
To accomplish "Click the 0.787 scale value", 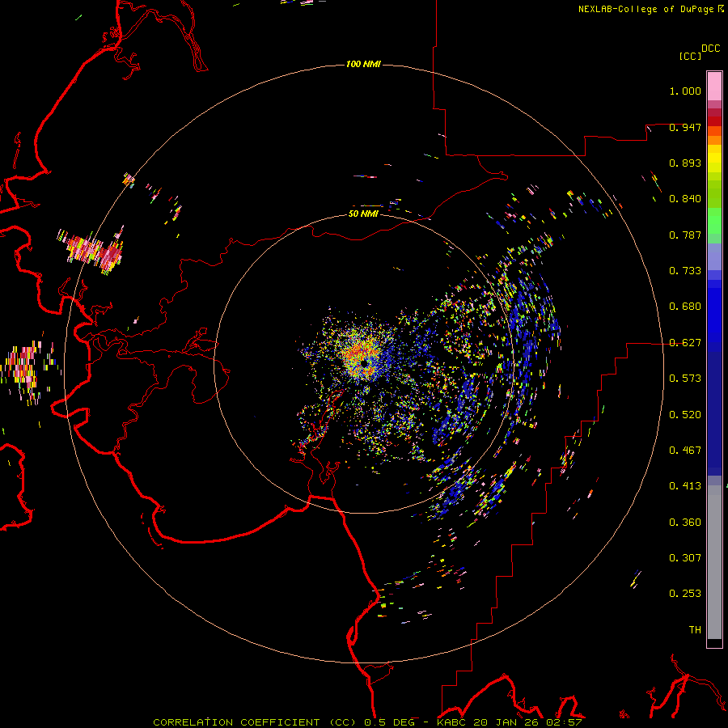I will [x=685, y=235].
